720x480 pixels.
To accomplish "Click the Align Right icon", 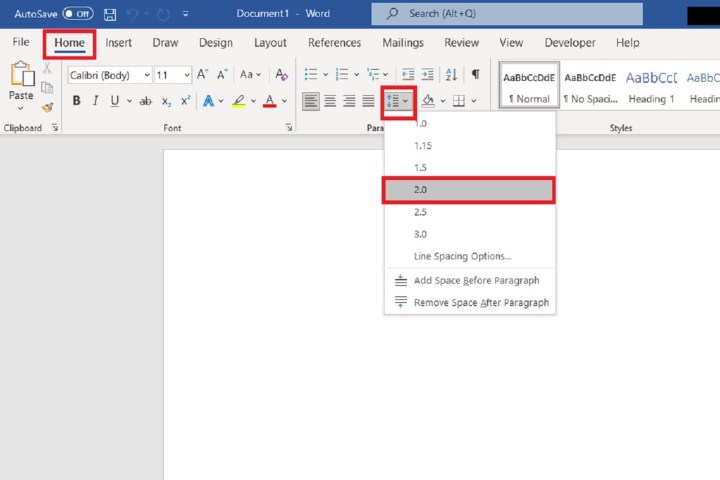I will 349,101.
